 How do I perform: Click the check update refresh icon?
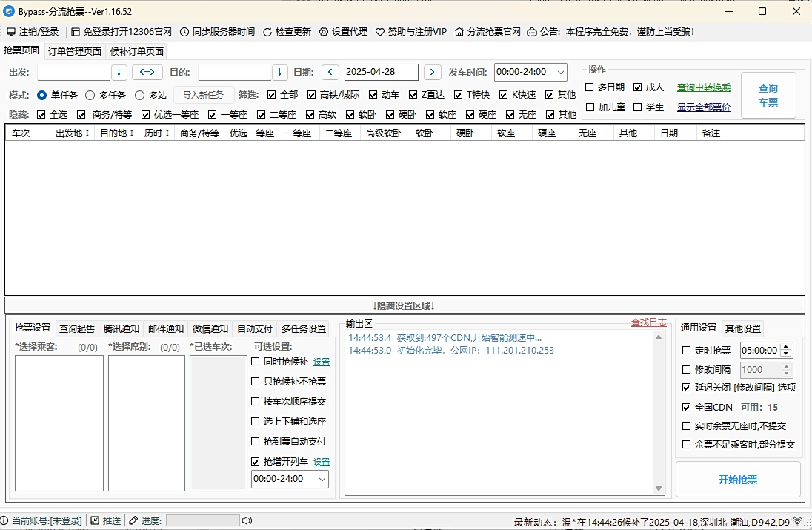267,32
